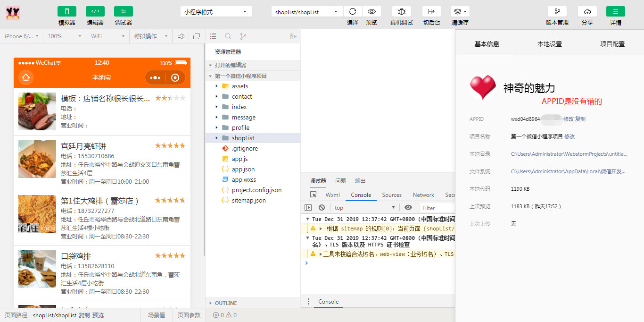Collapse the 第一个微信小程序项目 tree root

(x=253, y=76)
